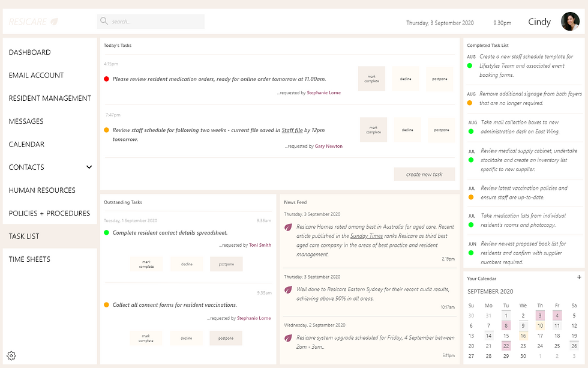Screen dimensions: 588x368
Task: Expand the Contacts sidebar menu
Action: coord(89,167)
